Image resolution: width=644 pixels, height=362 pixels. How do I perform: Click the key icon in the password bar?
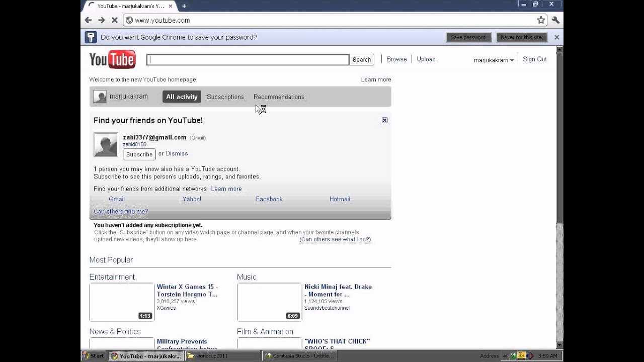91,37
